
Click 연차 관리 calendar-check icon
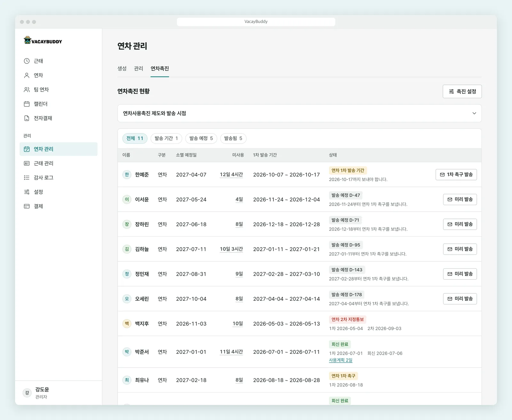(27, 149)
